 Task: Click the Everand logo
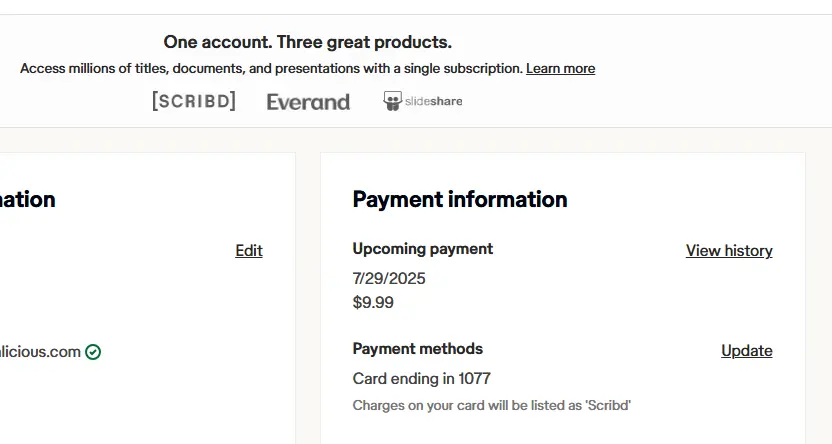click(308, 102)
